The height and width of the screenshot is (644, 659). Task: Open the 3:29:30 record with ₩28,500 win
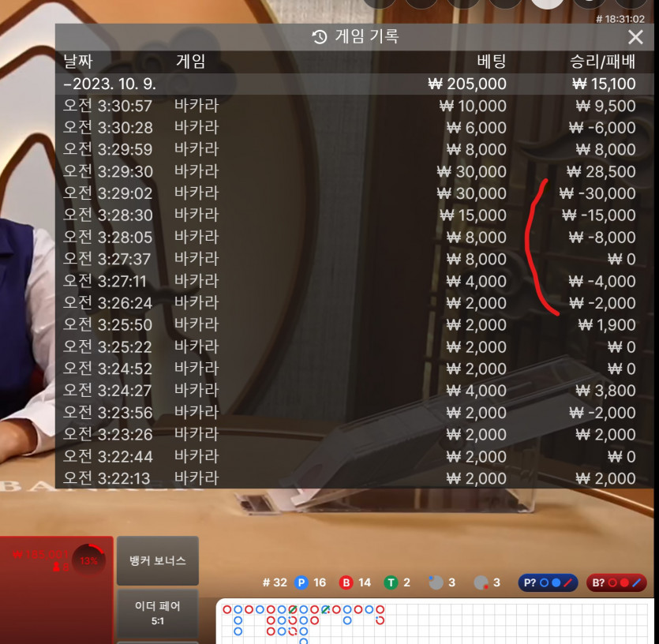354,171
